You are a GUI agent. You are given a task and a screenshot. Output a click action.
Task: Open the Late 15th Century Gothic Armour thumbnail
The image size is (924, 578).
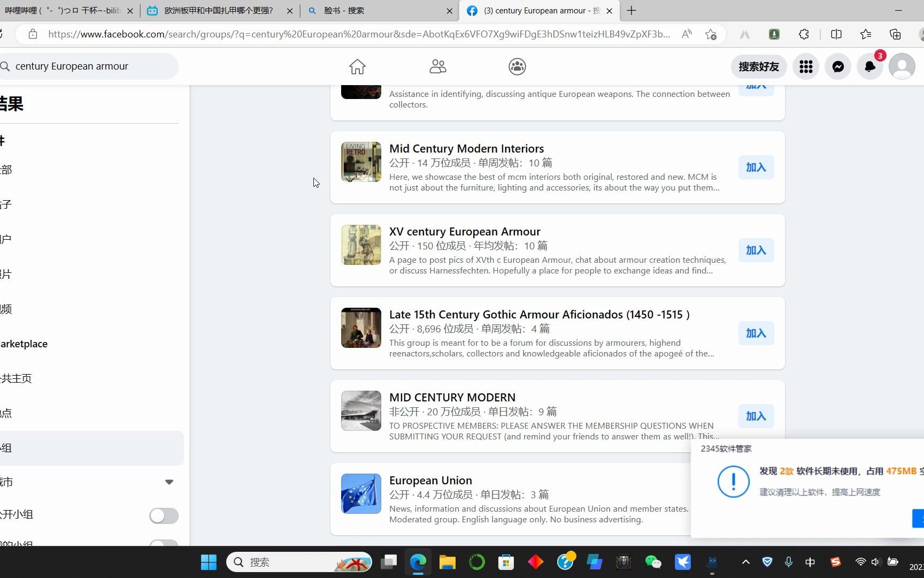tap(361, 328)
